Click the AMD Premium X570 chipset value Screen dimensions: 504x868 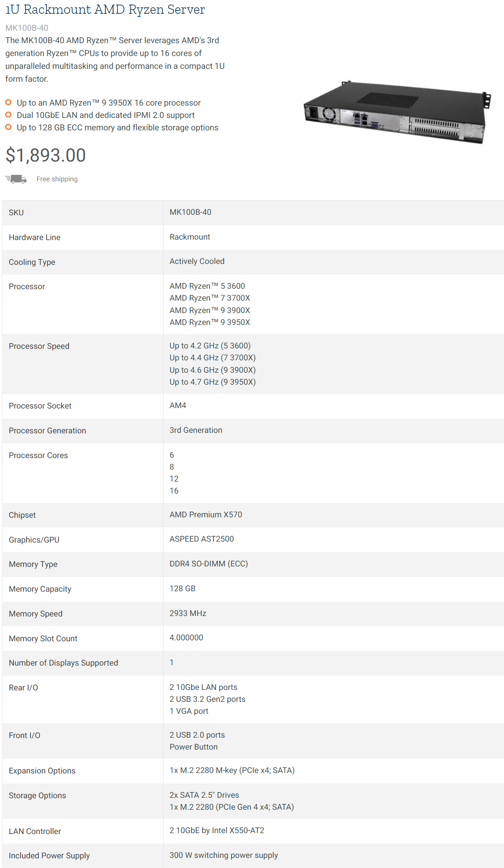tap(206, 515)
